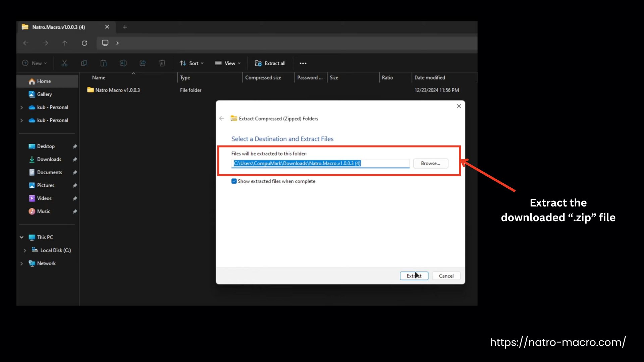Open the View dropdown
Image resolution: width=644 pixels, height=362 pixels.
(x=228, y=63)
